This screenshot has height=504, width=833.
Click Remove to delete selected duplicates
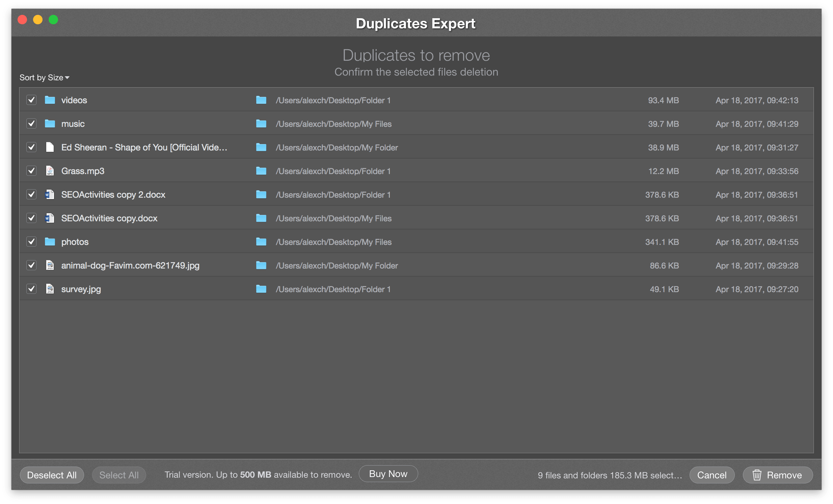778,475
